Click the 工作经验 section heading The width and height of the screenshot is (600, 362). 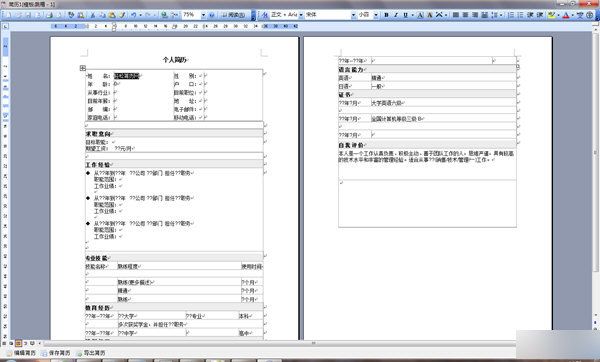click(x=98, y=165)
